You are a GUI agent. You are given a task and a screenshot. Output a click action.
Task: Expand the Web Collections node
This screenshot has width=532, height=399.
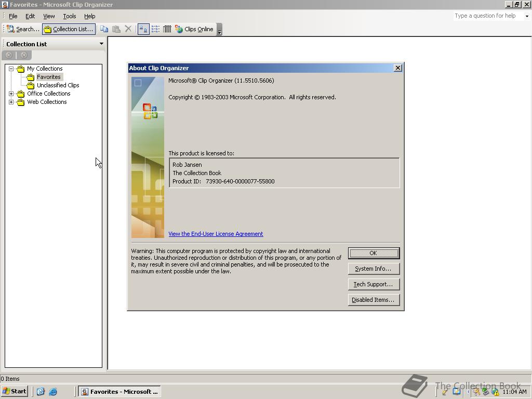[x=11, y=102]
